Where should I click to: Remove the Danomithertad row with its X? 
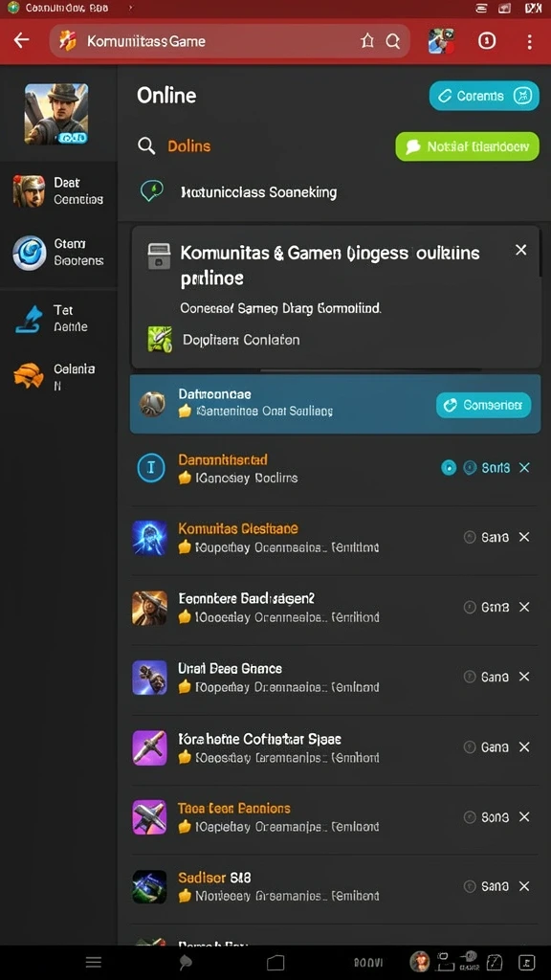[x=524, y=467]
